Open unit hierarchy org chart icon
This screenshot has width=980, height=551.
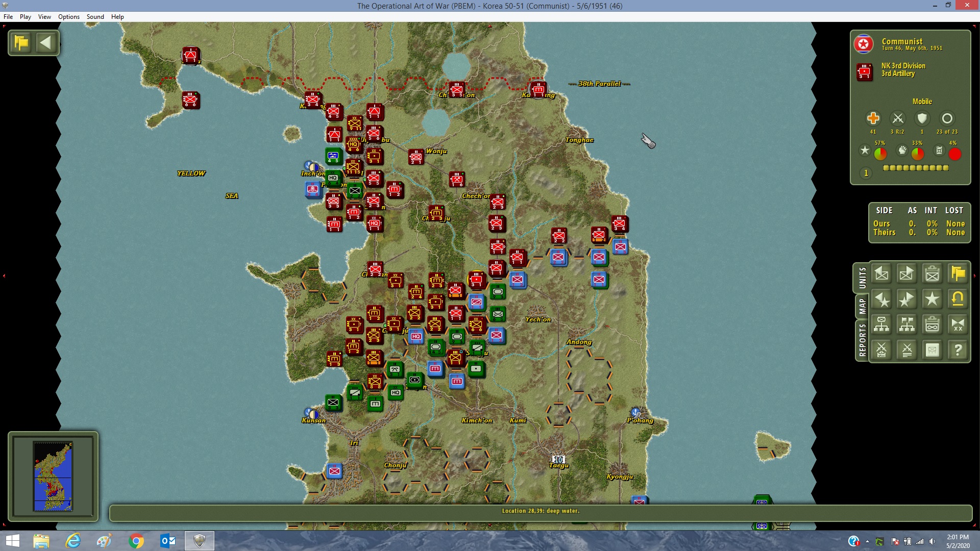(881, 324)
